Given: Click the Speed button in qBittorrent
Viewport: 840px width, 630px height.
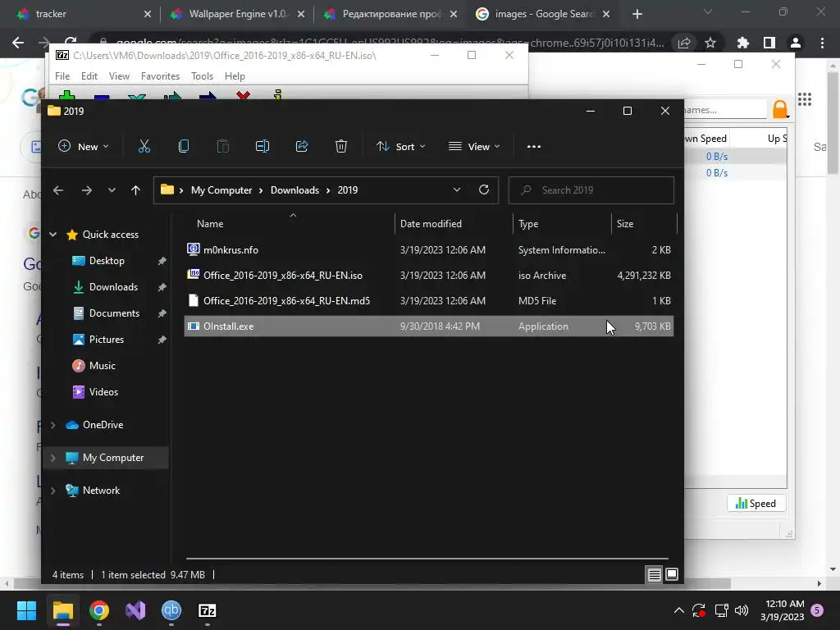Looking at the screenshot, I should pyautogui.click(x=756, y=504).
